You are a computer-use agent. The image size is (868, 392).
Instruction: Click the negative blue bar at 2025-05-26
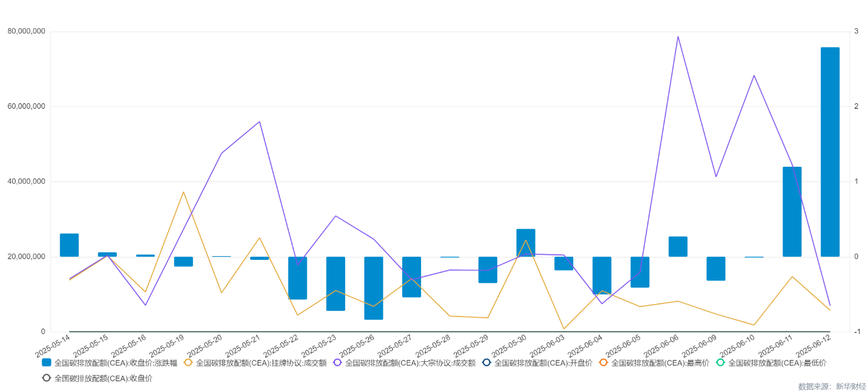pyautogui.click(x=373, y=288)
